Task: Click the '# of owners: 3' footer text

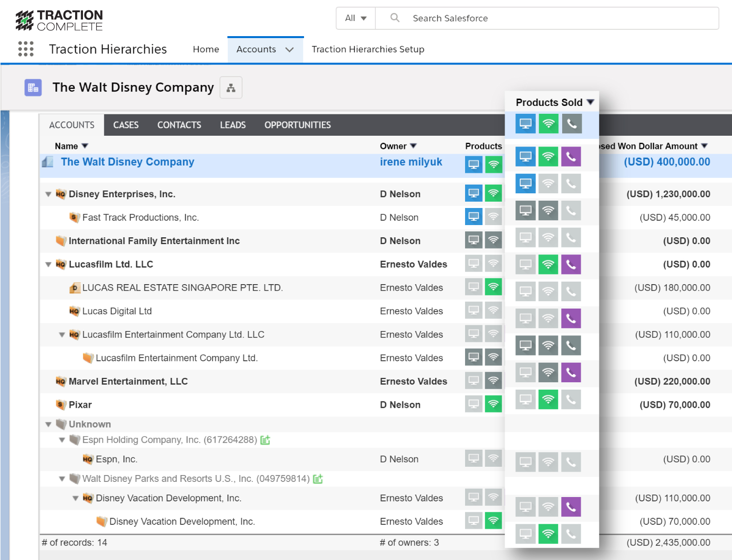Action: click(x=409, y=542)
